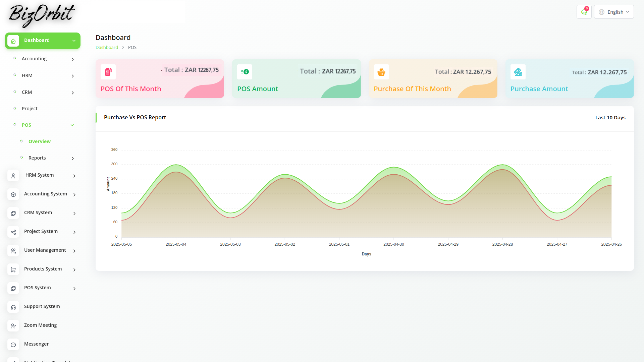Open the English language dropdown
Screen dimensions: 644x362
(614, 12)
